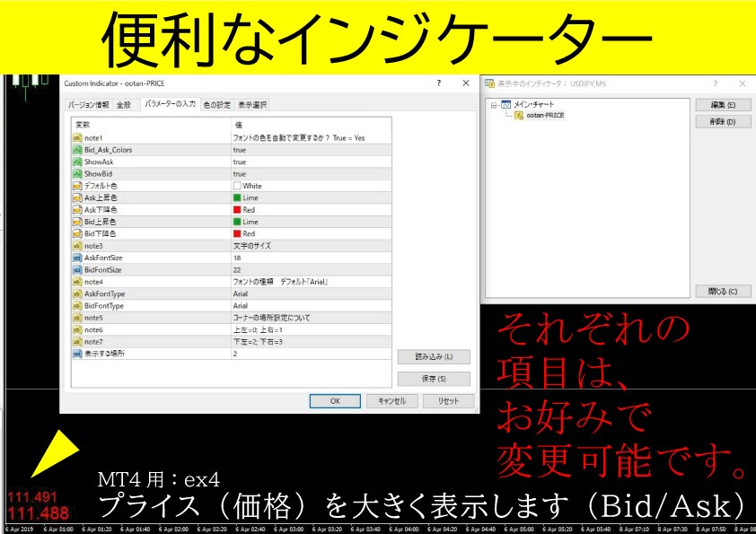Click the note1 string variable icon
This screenshot has height=534, width=756.
pyautogui.click(x=77, y=138)
